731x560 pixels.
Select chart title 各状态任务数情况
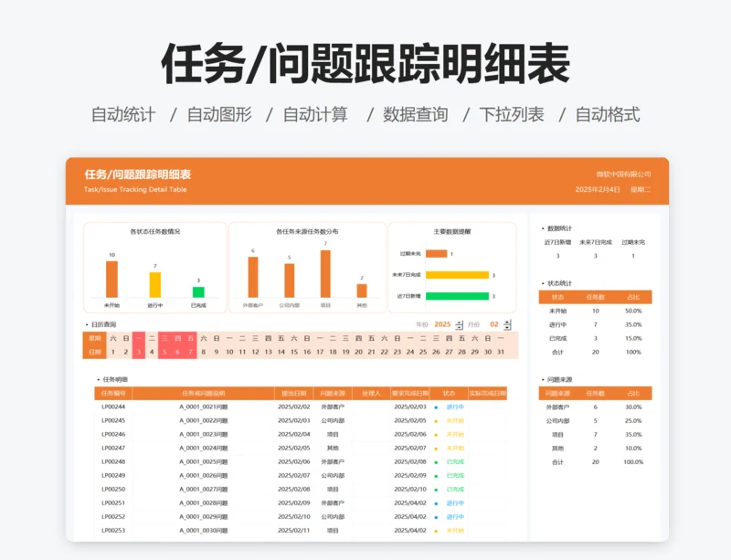click(154, 231)
